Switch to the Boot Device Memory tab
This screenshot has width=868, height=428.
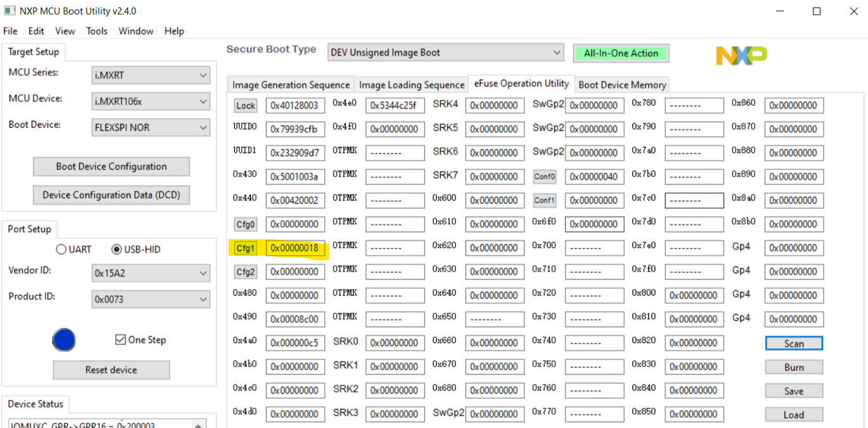click(x=621, y=84)
